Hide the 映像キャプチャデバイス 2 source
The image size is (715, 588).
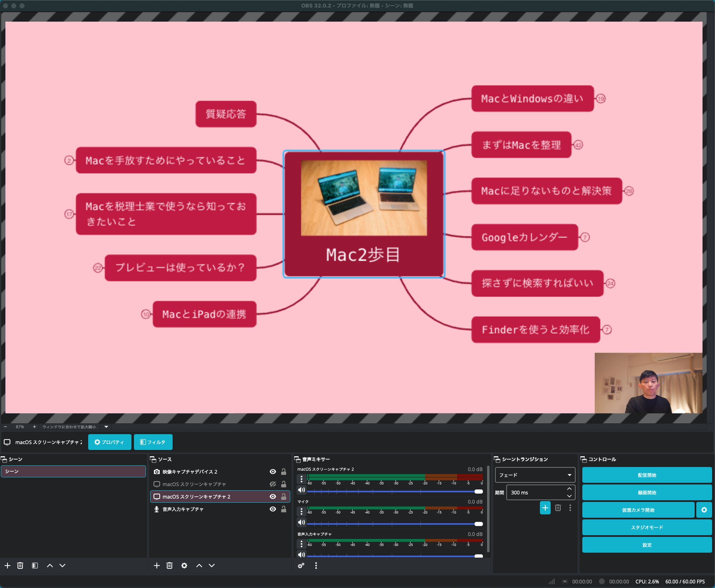coord(272,472)
